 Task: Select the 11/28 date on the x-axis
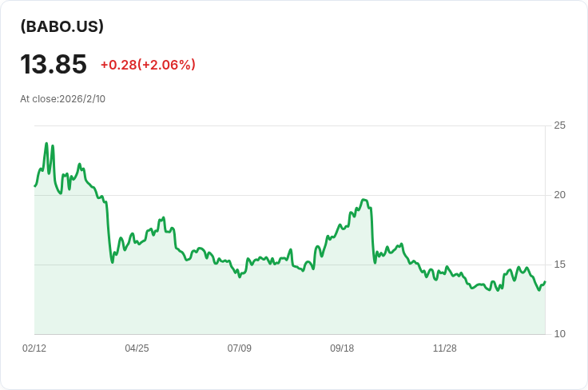pyautogui.click(x=444, y=348)
